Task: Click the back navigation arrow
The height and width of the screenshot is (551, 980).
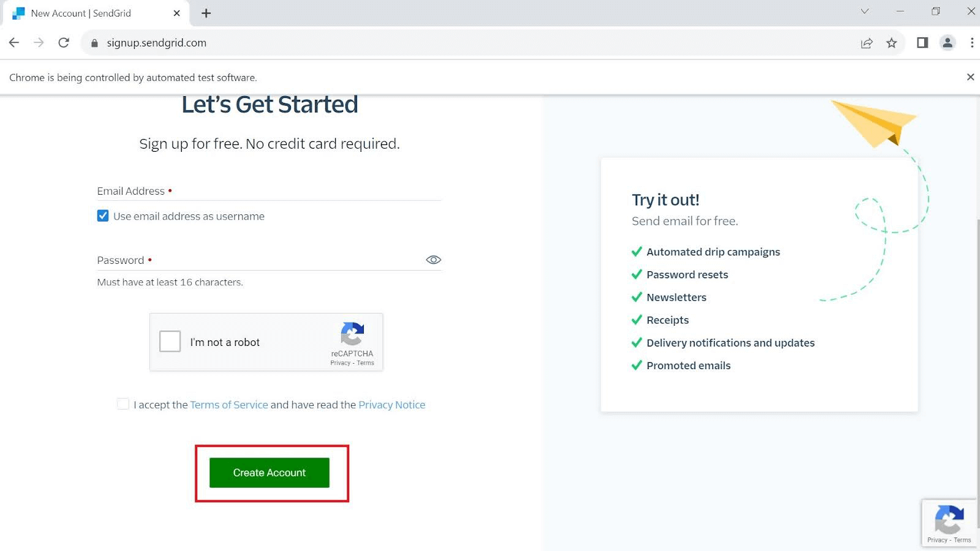Action: pyautogui.click(x=13, y=42)
